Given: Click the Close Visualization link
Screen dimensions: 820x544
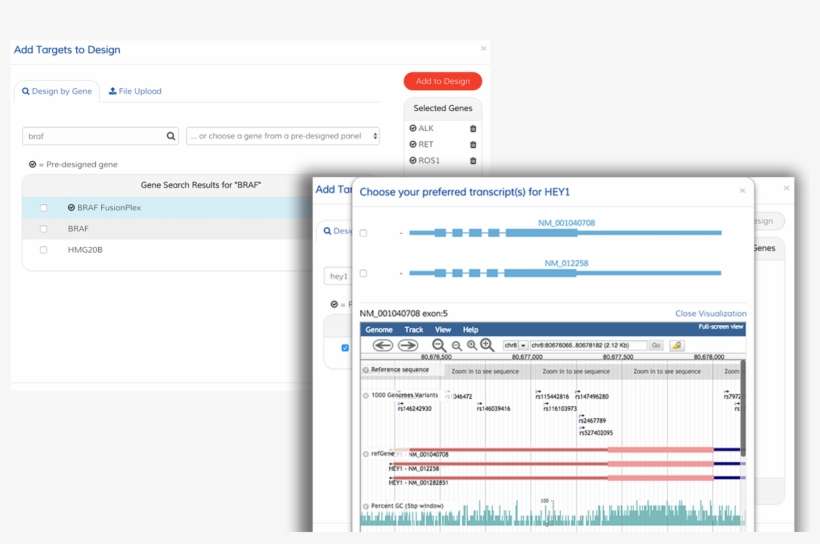Looking at the screenshot, I should pos(710,313).
